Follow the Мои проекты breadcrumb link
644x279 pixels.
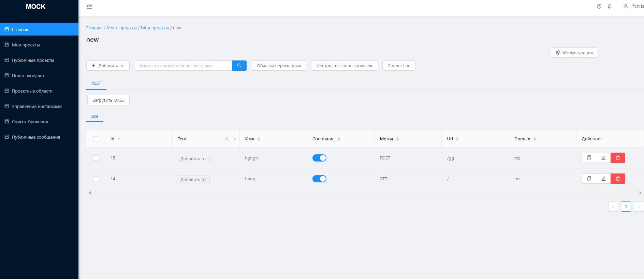pyautogui.click(x=155, y=28)
